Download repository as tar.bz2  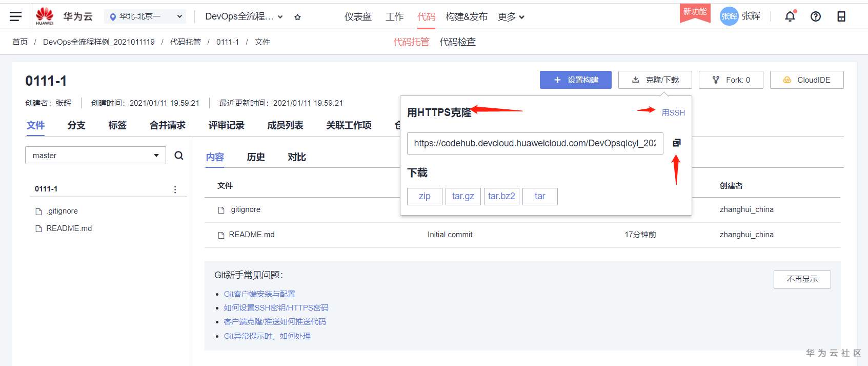(x=501, y=196)
